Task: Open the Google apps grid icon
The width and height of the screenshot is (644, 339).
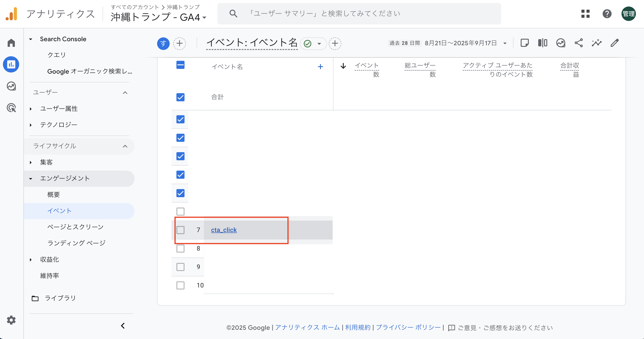Action: [585, 14]
